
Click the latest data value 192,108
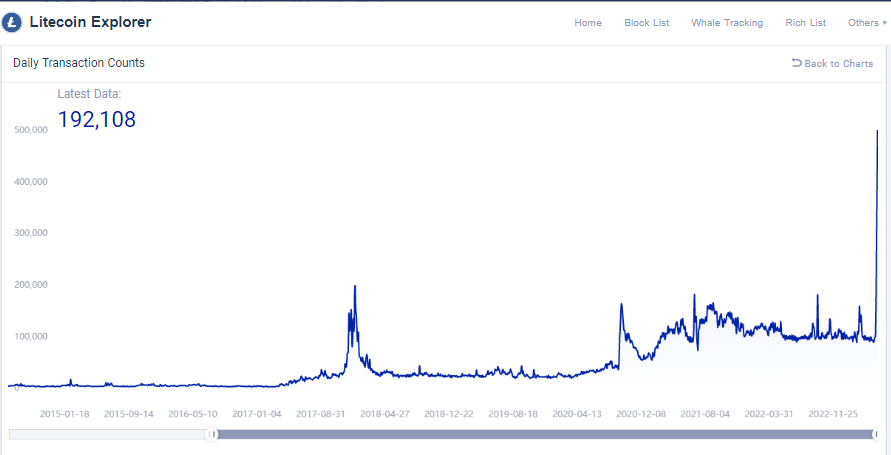pyautogui.click(x=96, y=120)
